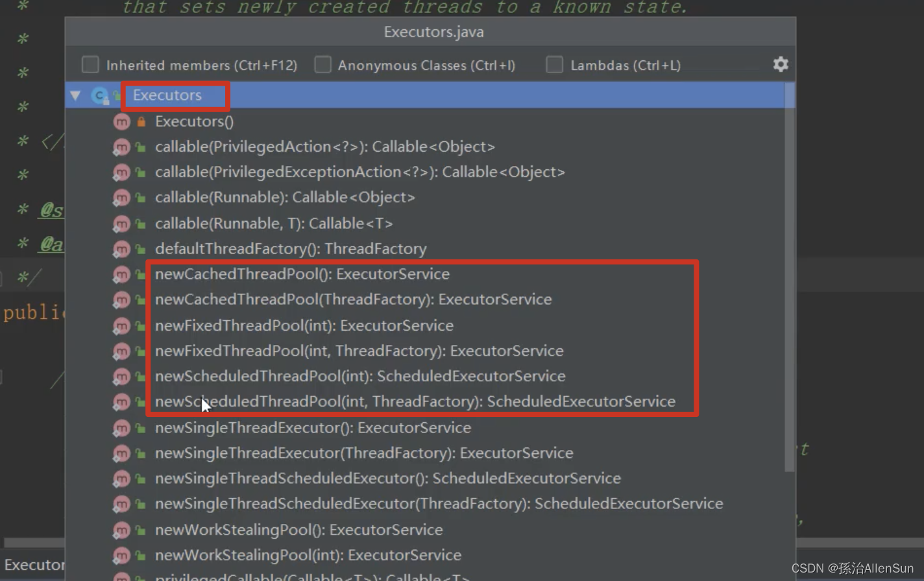Screen dimensions: 924x581
Task: Select newScheduledThreadPool(int) method
Action: 360,375
